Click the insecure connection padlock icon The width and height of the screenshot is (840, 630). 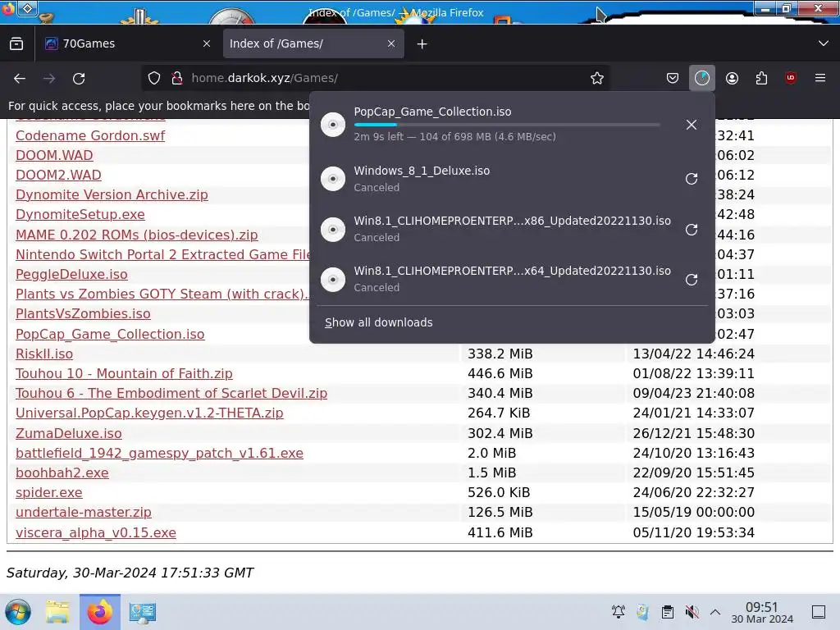coord(177,78)
